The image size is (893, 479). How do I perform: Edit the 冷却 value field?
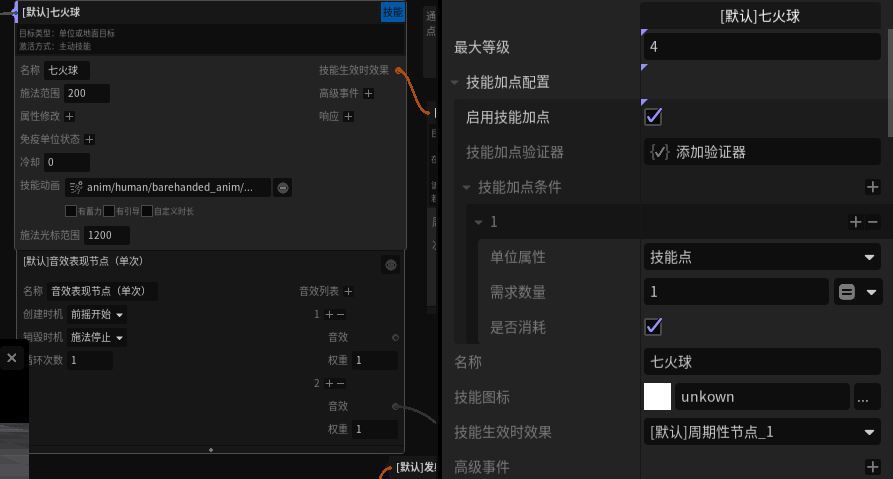[67, 162]
